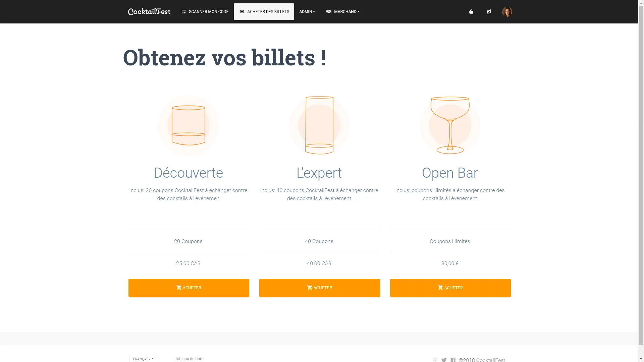Click the L'expert tall glass illustration
The height and width of the screenshot is (362, 644).
319,125
